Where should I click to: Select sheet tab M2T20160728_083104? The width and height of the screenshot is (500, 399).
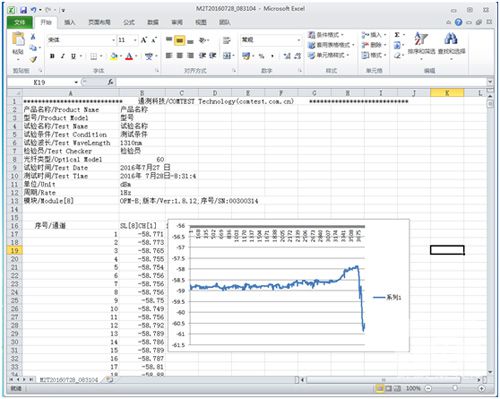69,379
